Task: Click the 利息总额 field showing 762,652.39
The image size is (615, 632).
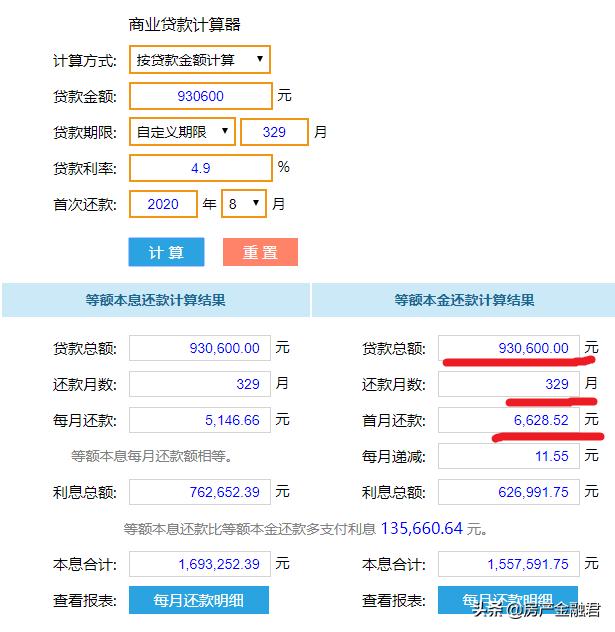Action: (x=199, y=492)
